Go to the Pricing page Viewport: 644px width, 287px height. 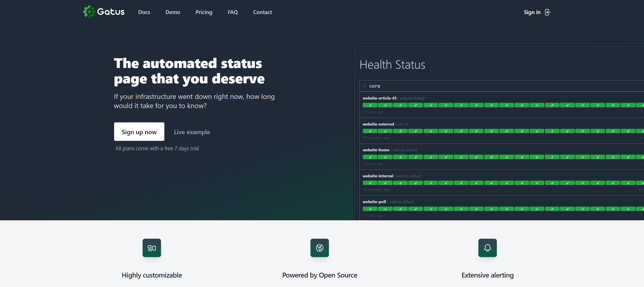[x=204, y=12]
